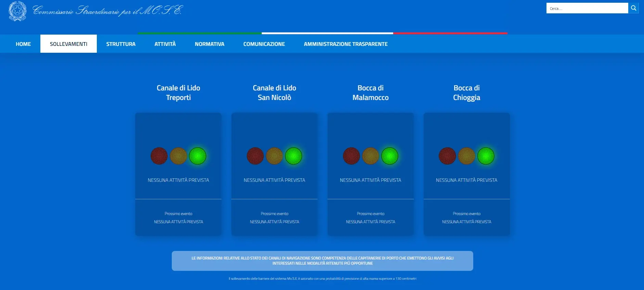
Task: Go to the HOME menu item
Action: (x=23, y=44)
